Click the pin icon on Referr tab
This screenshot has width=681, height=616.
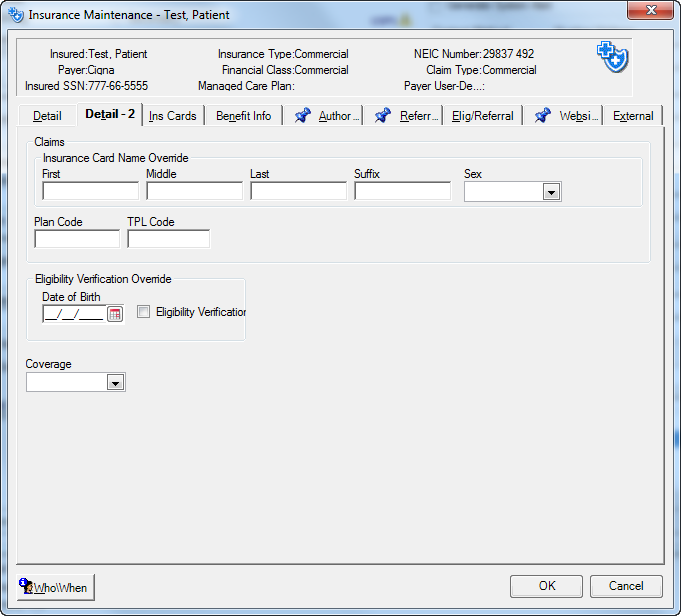pos(383,116)
